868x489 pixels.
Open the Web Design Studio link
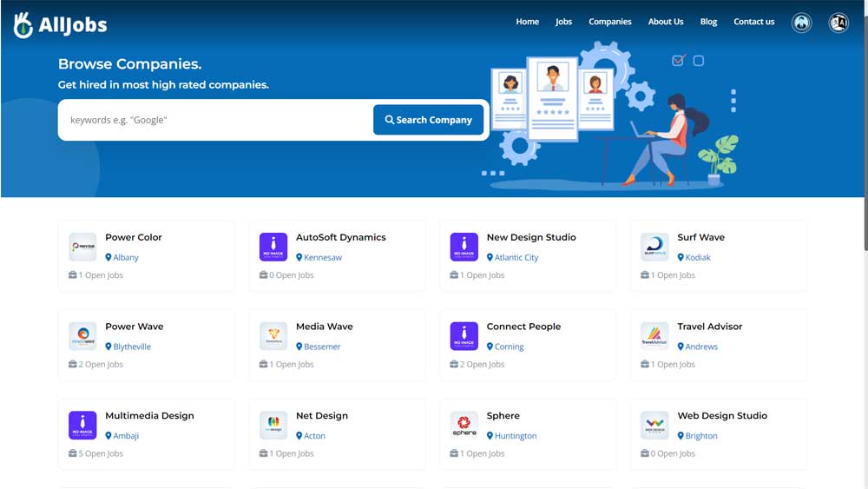pos(722,415)
